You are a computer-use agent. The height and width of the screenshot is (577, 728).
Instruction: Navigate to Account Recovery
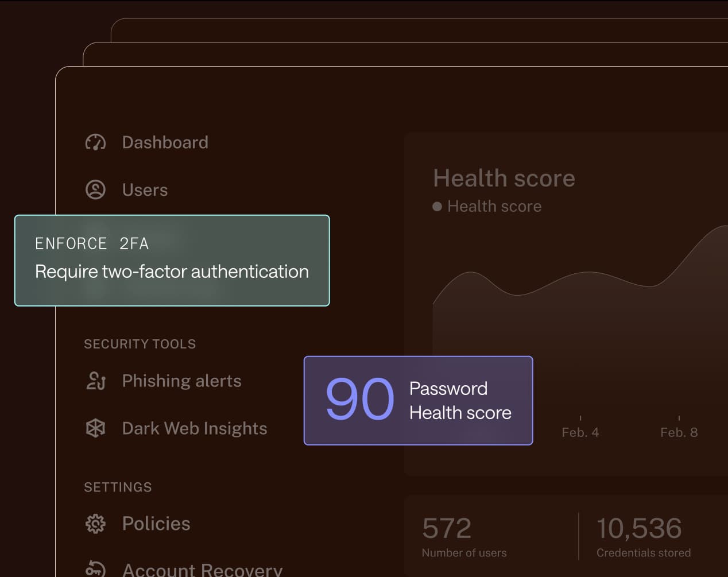point(202,570)
